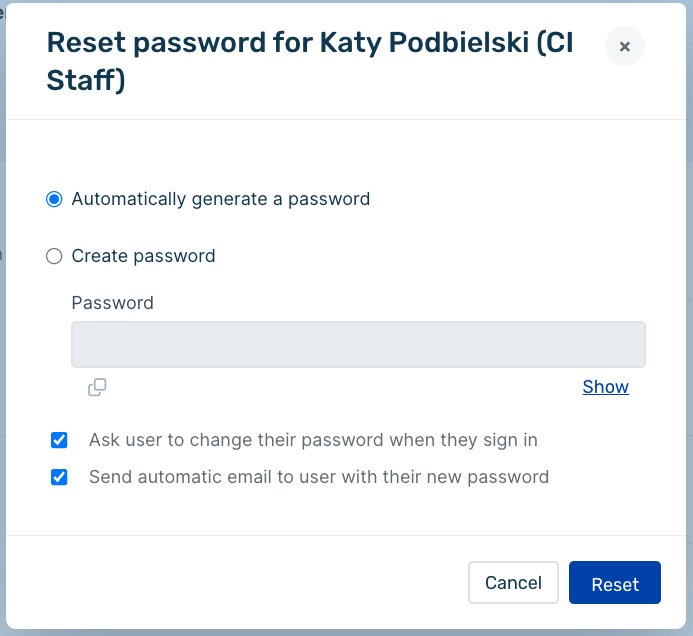The image size is (693, 636).
Task: Click the 'Password' field caption
Action: pyautogui.click(x=113, y=303)
